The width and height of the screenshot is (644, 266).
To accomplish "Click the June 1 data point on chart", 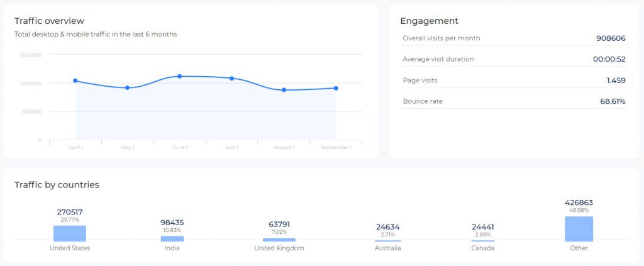I will click(179, 76).
